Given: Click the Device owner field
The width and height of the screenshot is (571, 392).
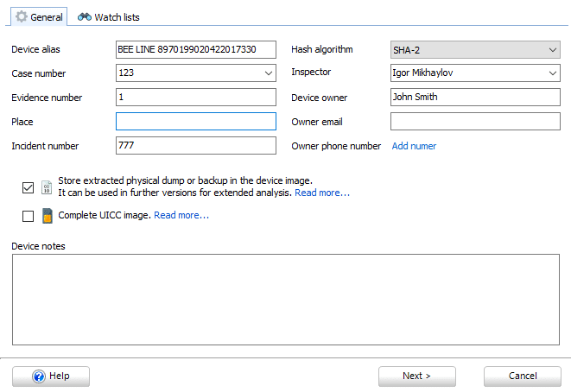Looking at the screenshot, I should tap(475, 98).
